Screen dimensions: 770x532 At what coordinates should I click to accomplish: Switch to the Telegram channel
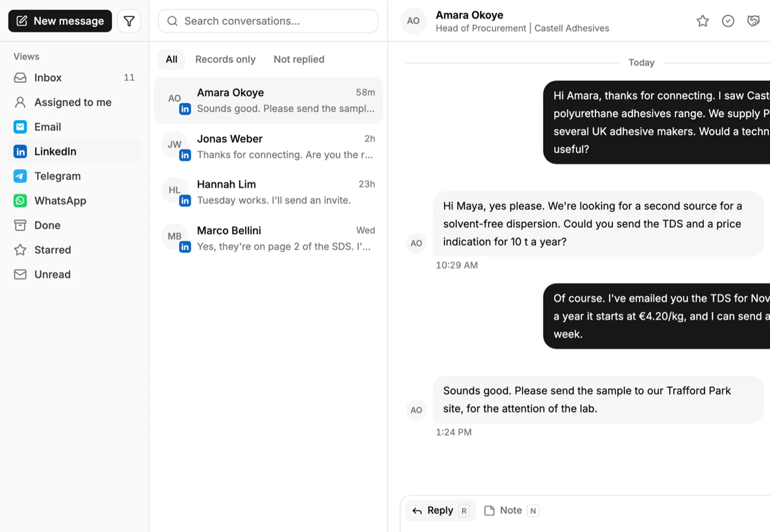pos(75,176)
